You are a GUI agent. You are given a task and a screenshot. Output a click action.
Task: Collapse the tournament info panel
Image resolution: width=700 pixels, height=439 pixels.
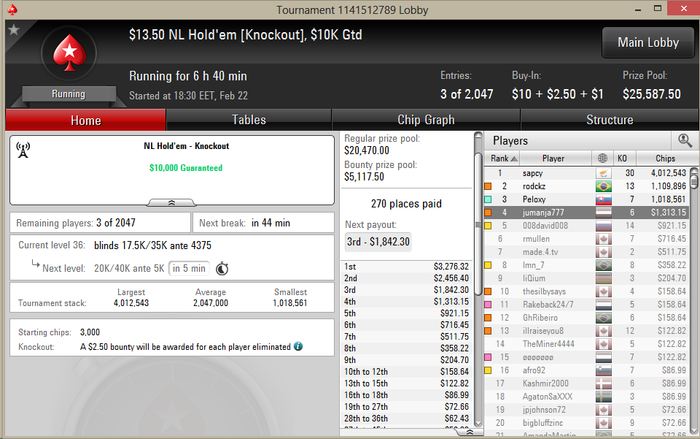click(171, 203)
